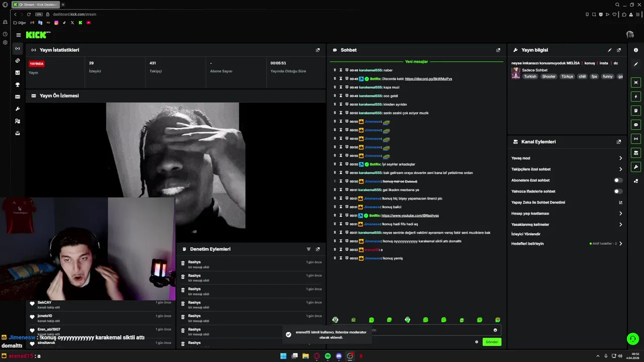Pop out the Sohbet chat panel

pyautogui.click(x=498, y=50)
